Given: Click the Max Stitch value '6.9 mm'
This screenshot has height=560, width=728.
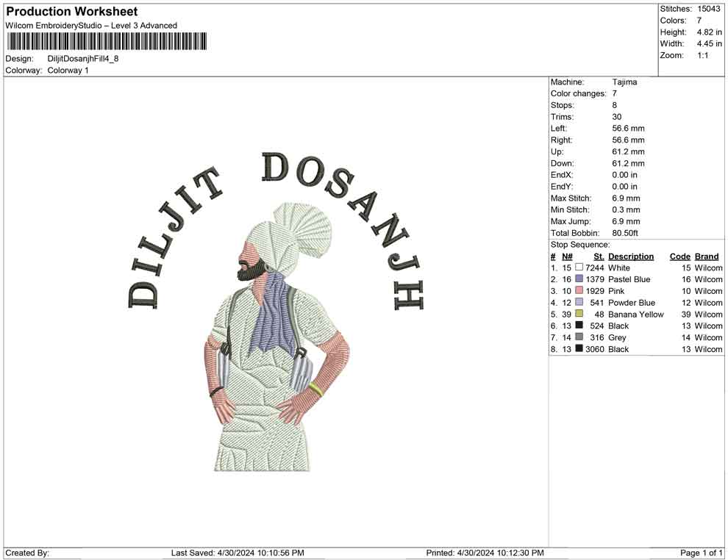Looking at the screenshot, I should click(x=626, y=198).
